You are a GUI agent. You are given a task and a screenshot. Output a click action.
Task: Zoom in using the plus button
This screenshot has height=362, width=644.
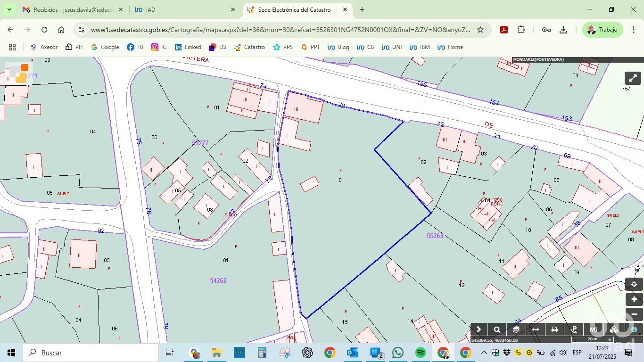pos(634,299)
